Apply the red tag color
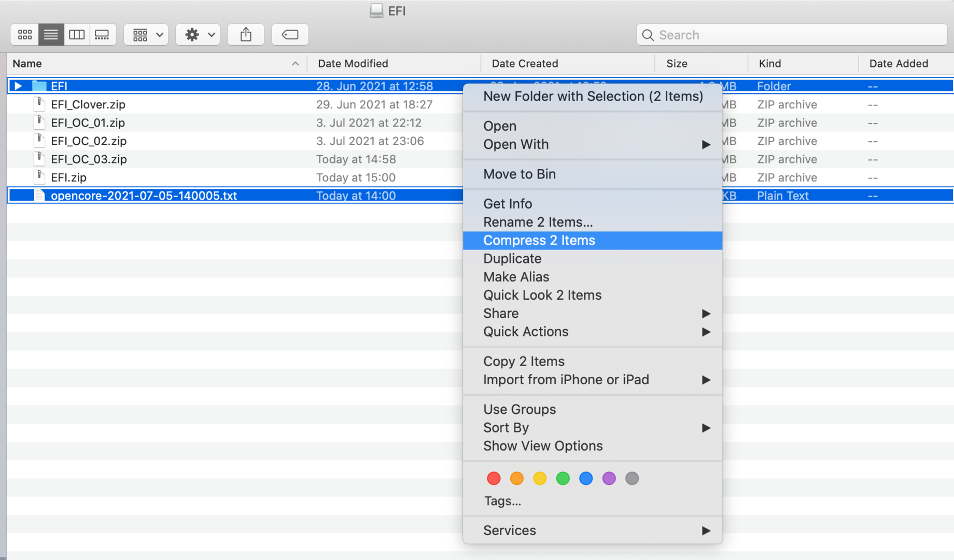This screenshot has width=954, height=560. pyautogui.click(x=494, y=478)
